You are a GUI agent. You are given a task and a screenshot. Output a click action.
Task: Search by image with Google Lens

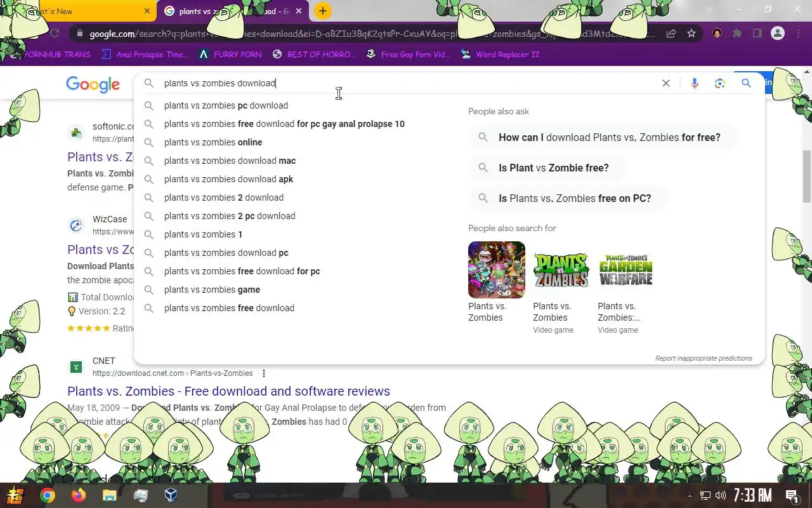point(720,83)
